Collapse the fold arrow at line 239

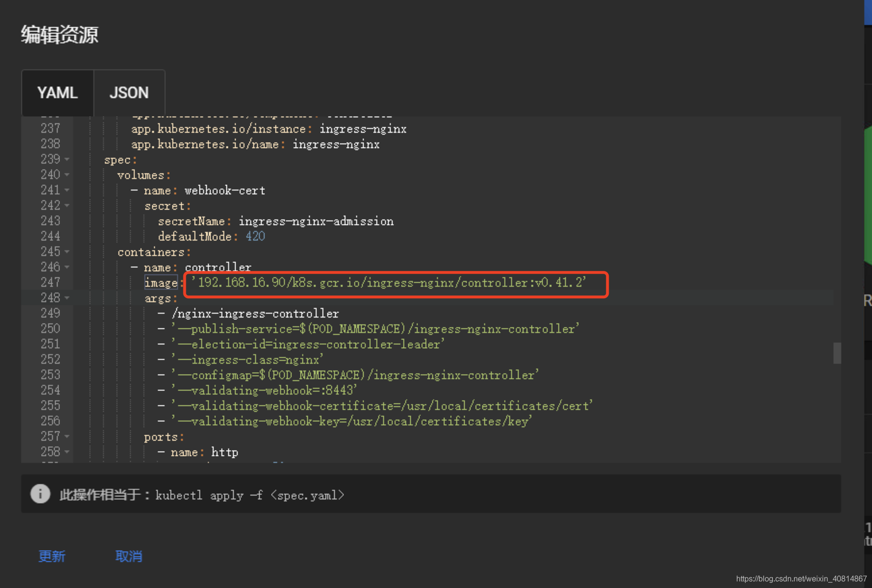[67, 159]
